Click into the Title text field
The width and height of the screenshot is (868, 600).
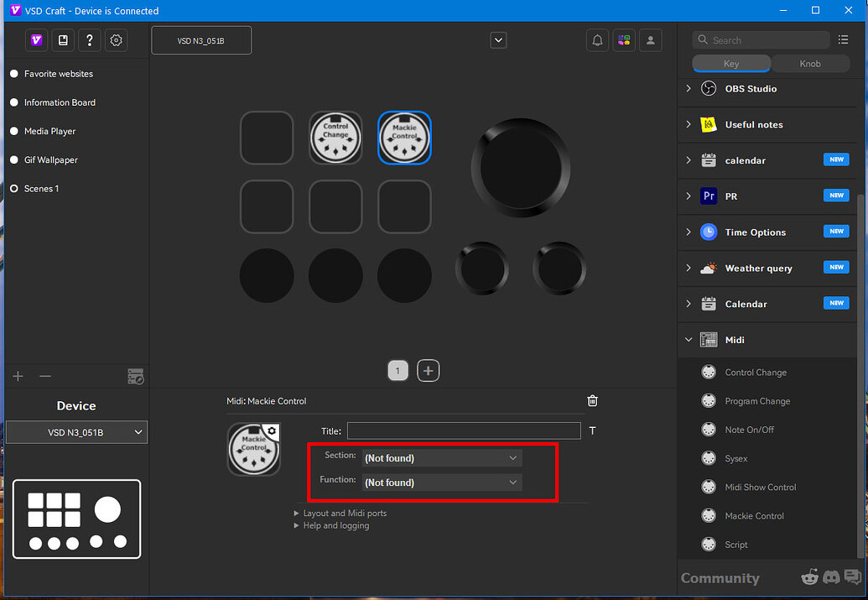(463, 430)
